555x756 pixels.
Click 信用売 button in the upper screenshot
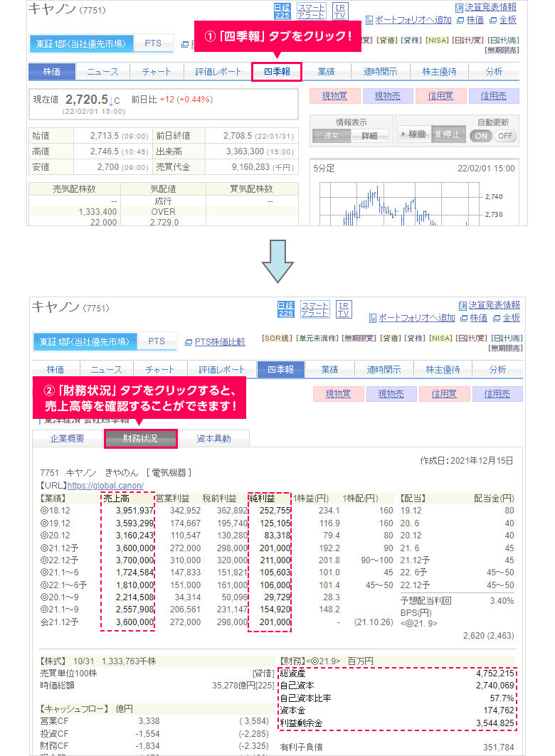[x=493, y=96]
